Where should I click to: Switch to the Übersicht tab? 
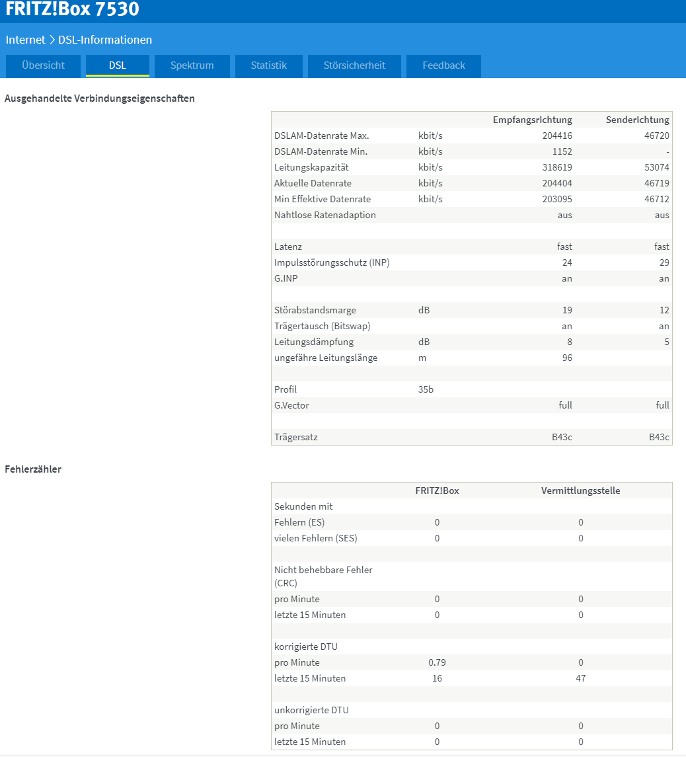[43, 65]
